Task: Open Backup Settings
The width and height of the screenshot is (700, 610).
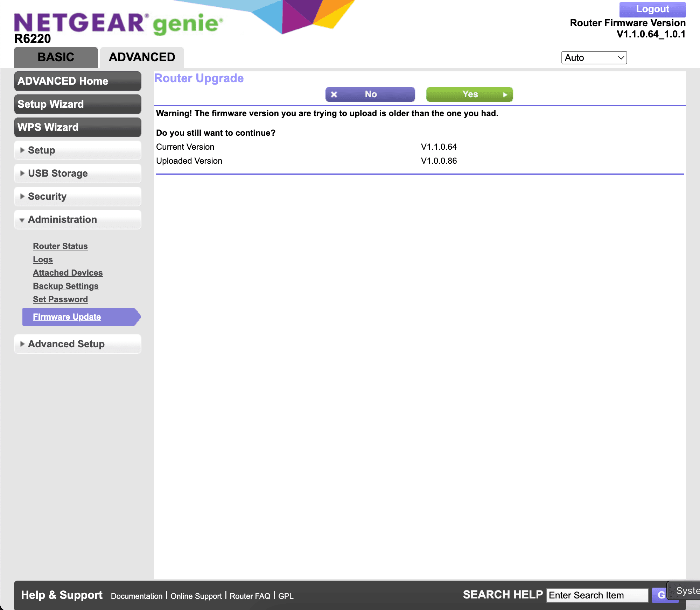Action: (66, 286)
